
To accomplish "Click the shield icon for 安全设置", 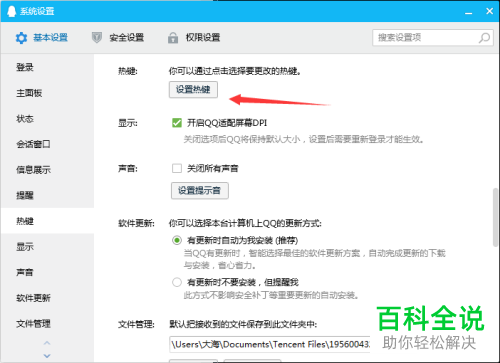I will pos(97,38).
